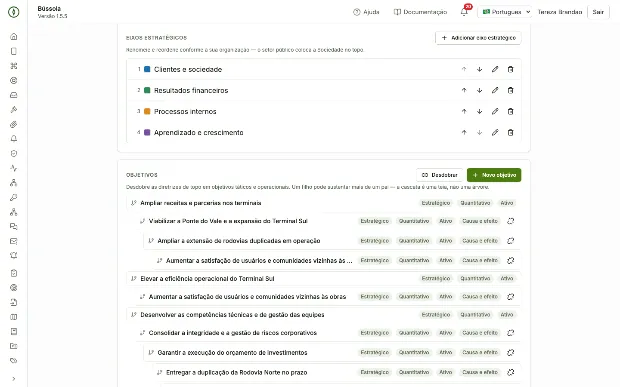Open the Documentação link
The width and height of the screenshot is (620, 387).
[x=420, y=12]
